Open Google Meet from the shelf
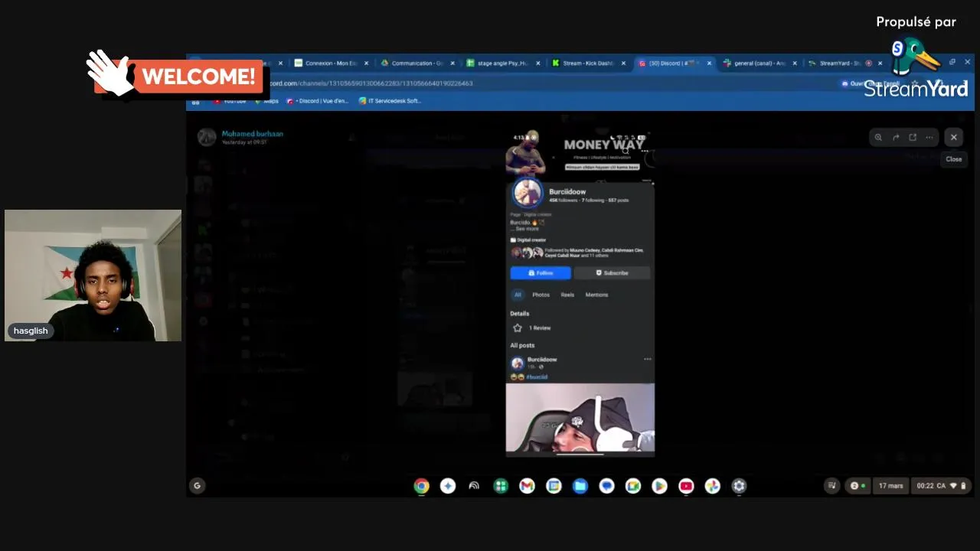 (x=633, y=486)
